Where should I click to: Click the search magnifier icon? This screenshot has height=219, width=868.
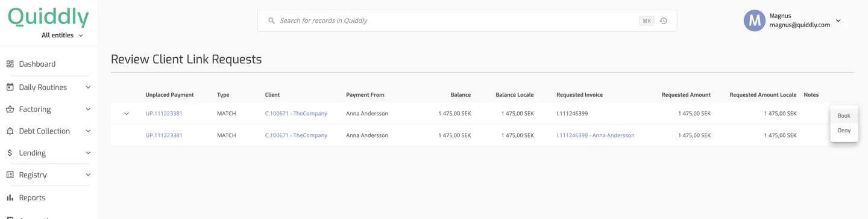(x=272, y=20)
